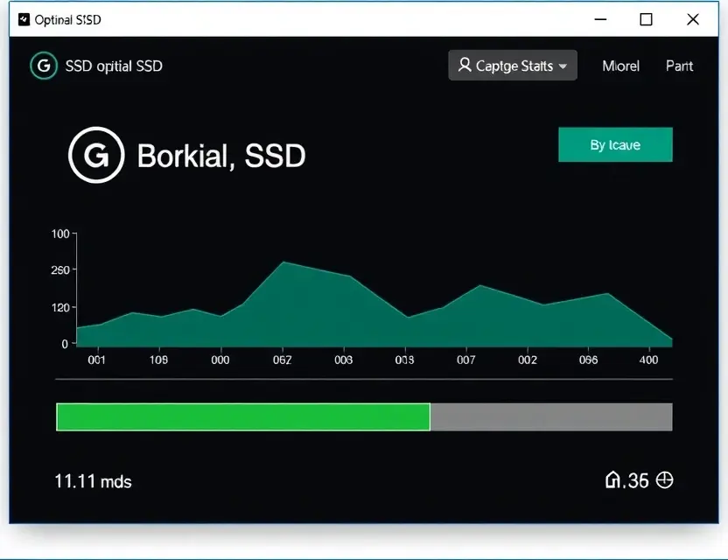728x560 pixels.
Task: Switch to the Parit menu item
Action: pyautogui.click(x=679, y=66)
